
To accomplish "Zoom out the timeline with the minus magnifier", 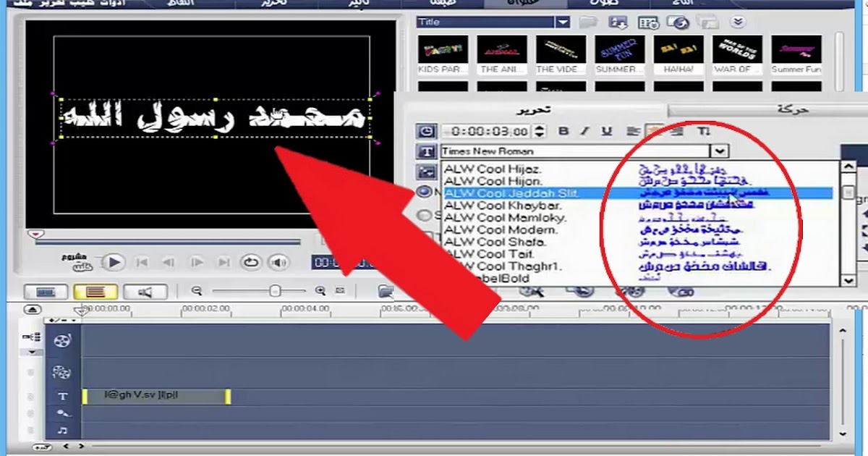I will tap(196, 291).
